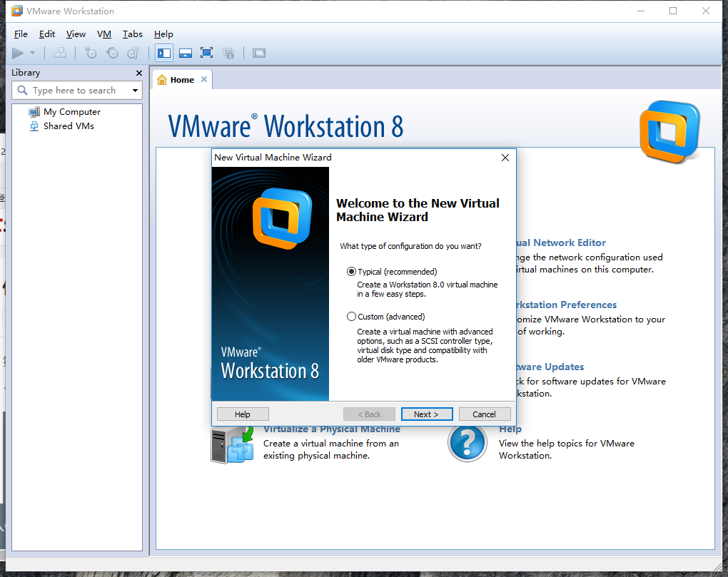Toggle the Show Library sidebar icon

coord(164,53)
